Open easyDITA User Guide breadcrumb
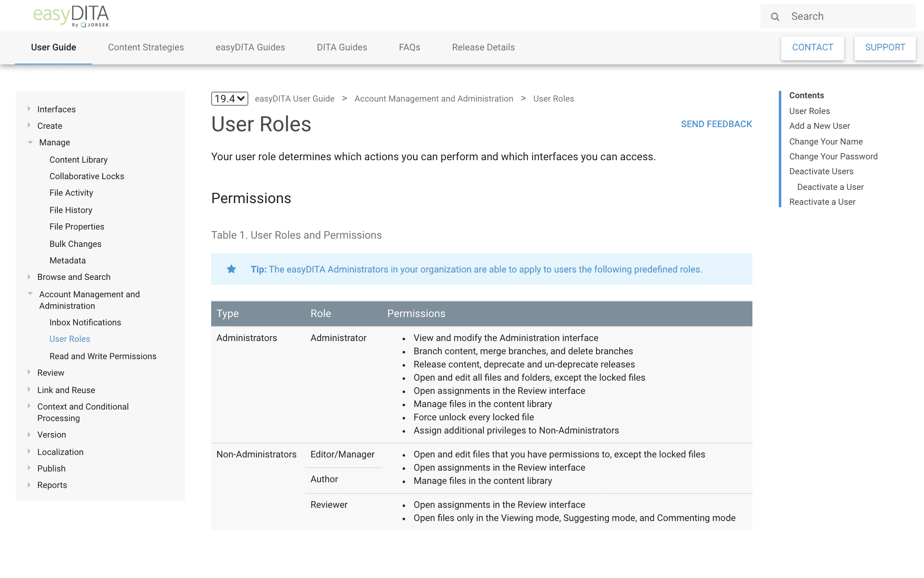This screenshot has height=578, width=924. coord(295,99)
